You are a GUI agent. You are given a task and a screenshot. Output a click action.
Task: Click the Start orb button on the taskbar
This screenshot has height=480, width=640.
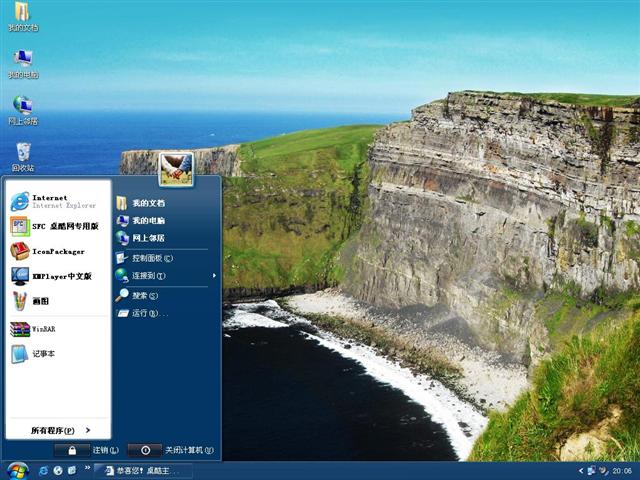[16, 470]
